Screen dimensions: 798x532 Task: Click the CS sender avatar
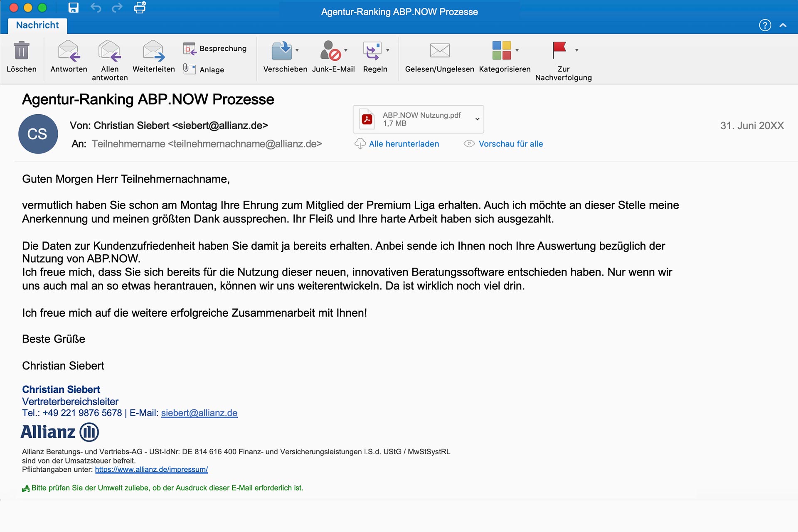coord(38,134)
